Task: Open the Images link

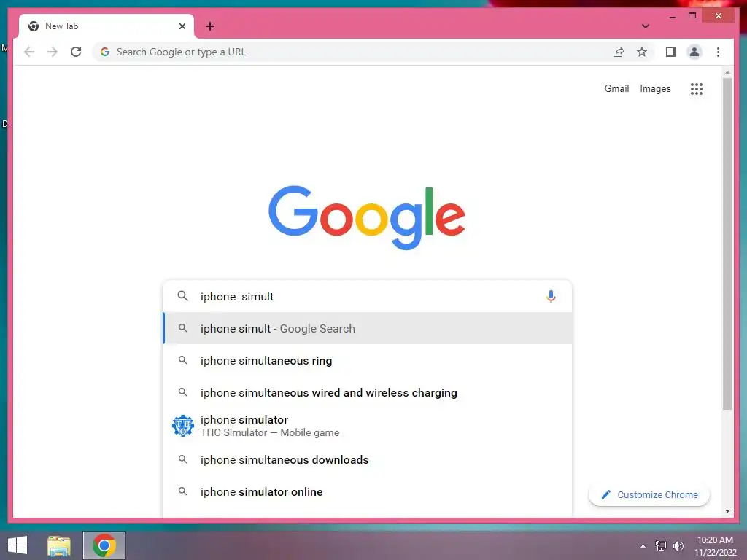Action: [655, 88]
